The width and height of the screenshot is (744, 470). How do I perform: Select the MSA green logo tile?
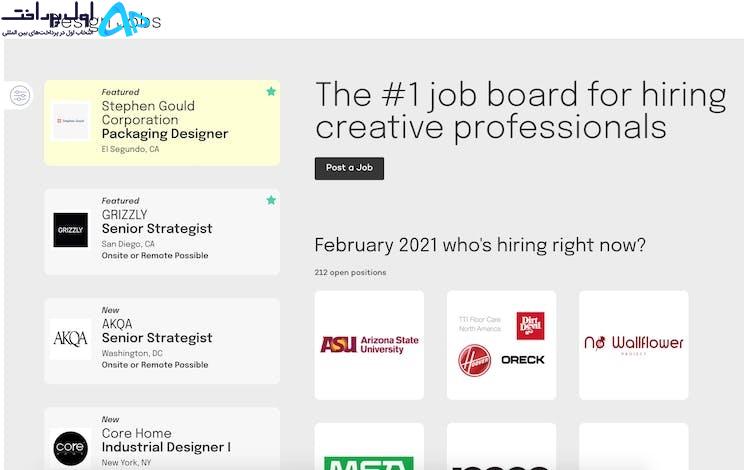coord(369,447)
